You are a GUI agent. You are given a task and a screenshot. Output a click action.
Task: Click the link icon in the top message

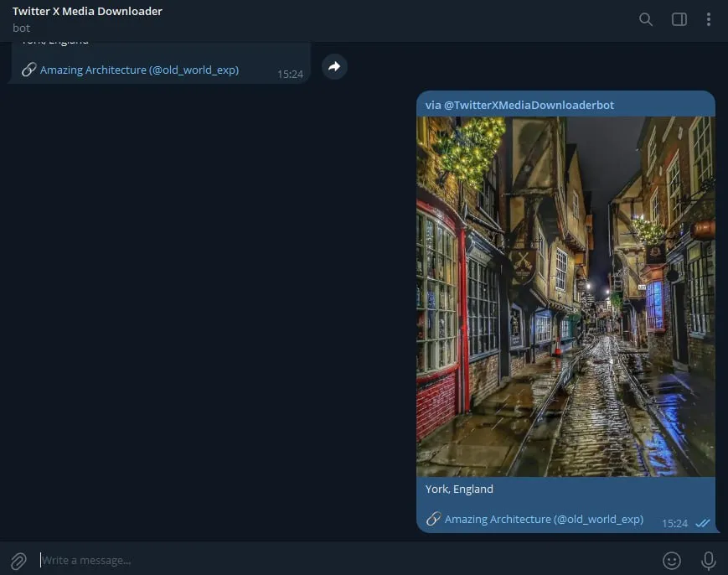click(x=29, y=70)
